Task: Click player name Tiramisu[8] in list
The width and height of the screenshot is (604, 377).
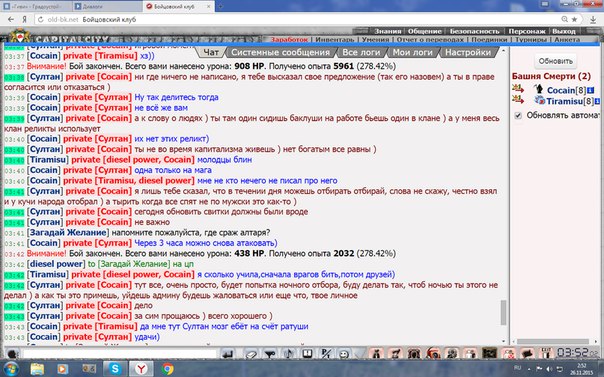Action: [570, 101]
